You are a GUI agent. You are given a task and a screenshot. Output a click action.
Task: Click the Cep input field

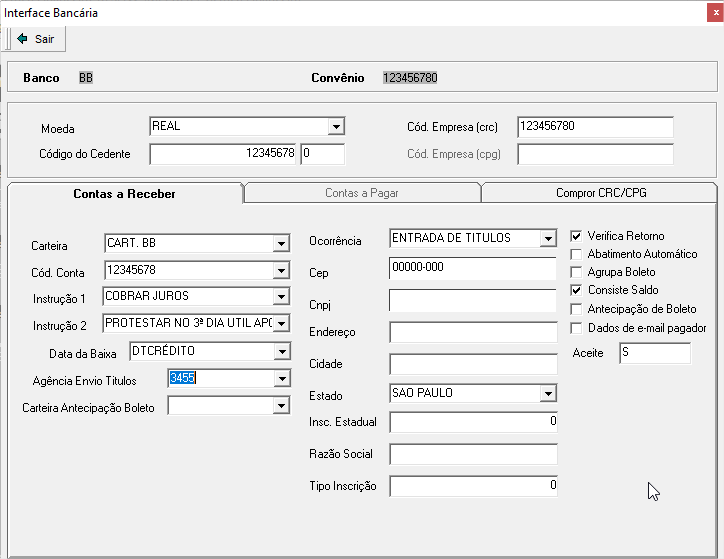(472, 268)
